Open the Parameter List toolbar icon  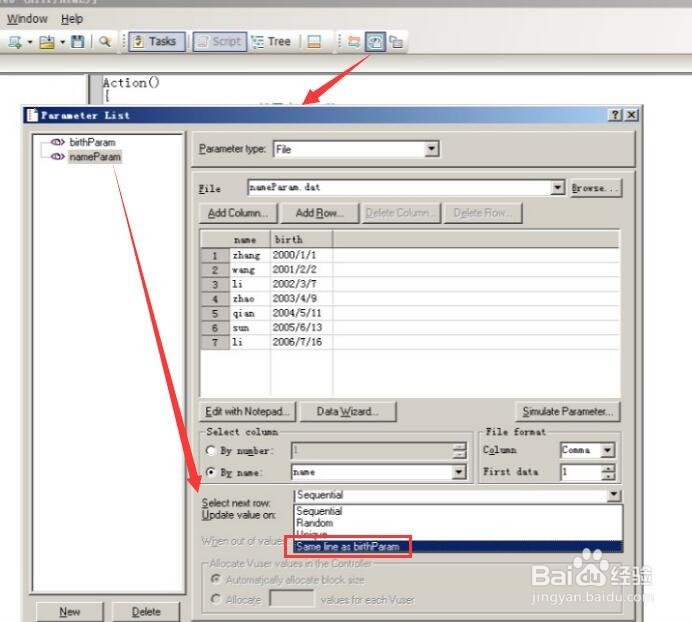(375, 42)
